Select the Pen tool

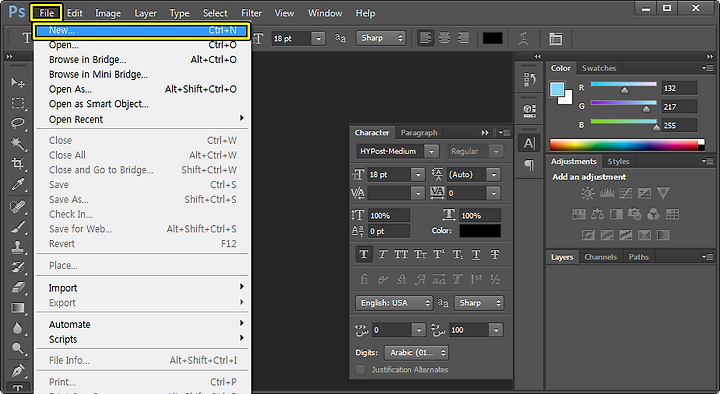coord(18,370)
